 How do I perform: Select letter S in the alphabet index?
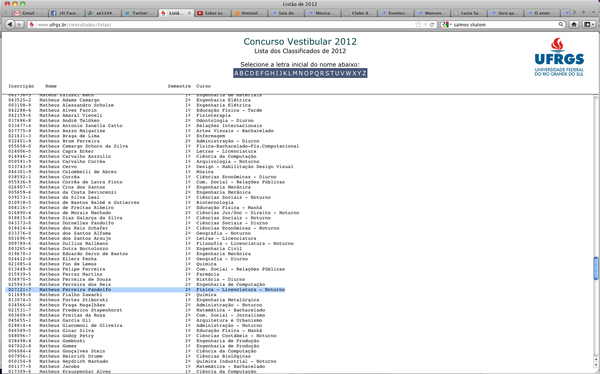pyautogui.click(x=327, y=73)
